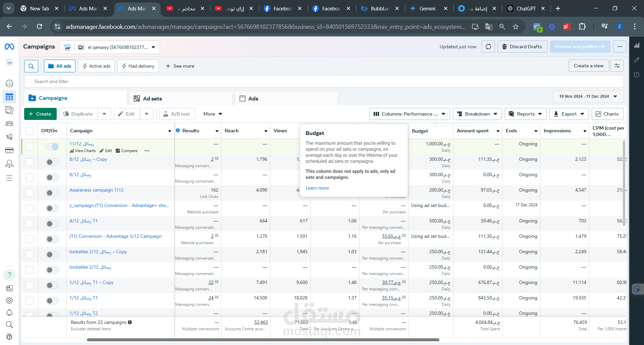This screenshot has width=644, height=345.
Task: Tick the checkbox for Awareness campaign 7/12
Action: click(x=30, y=193)
